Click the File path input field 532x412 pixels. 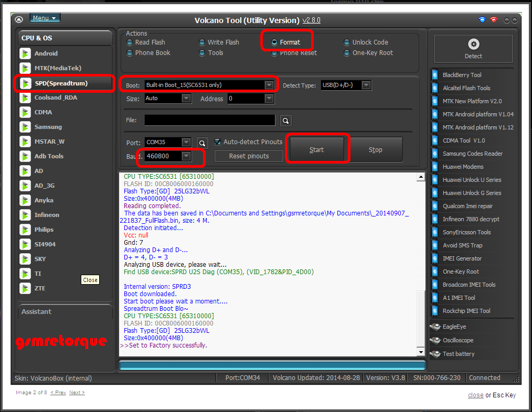pyautogui.click(x=210, y=121)
